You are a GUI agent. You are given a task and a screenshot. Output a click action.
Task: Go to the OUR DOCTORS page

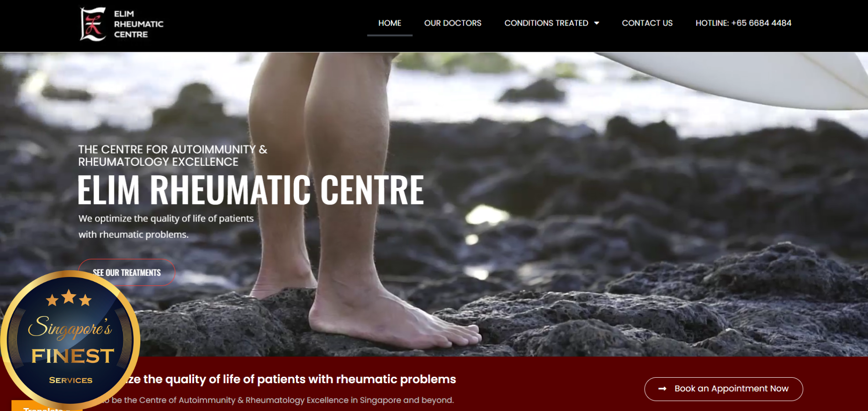(453, 23)
